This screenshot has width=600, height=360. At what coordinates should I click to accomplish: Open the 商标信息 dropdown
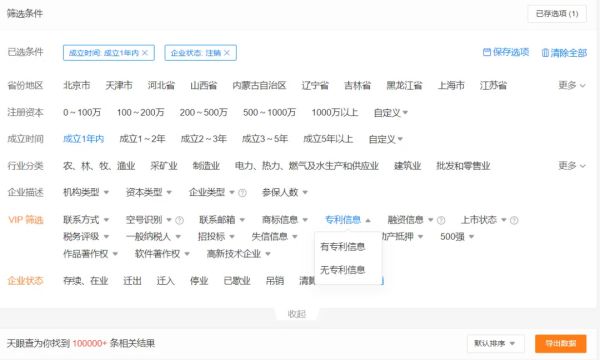point(285,220)
